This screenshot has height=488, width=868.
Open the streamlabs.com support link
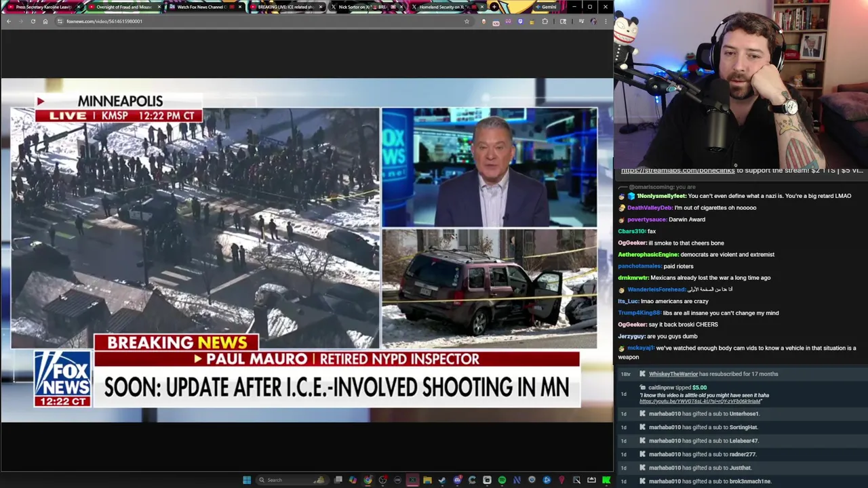[677, 171]
